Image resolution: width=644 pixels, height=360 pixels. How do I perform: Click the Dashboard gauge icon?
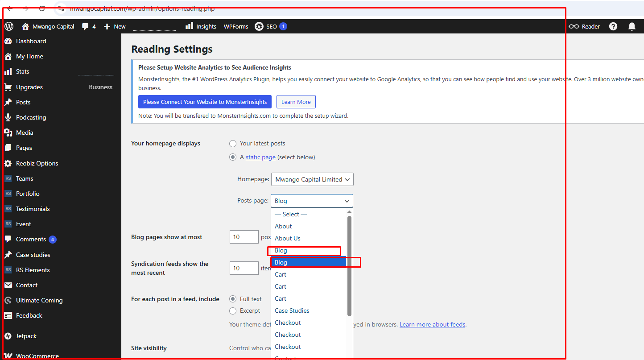tap(8, 41)
